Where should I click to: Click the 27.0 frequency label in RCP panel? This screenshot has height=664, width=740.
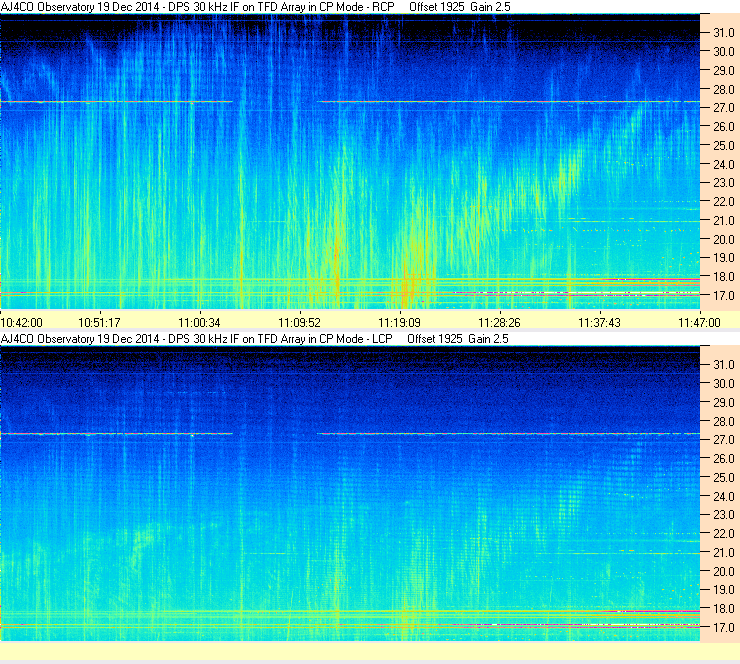click(x=723, y=108)
